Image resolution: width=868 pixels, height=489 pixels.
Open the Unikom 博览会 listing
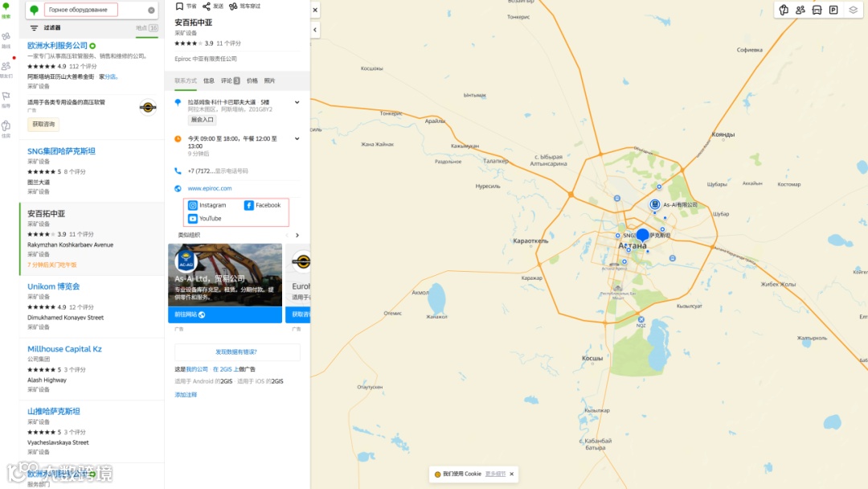(54, 286)
